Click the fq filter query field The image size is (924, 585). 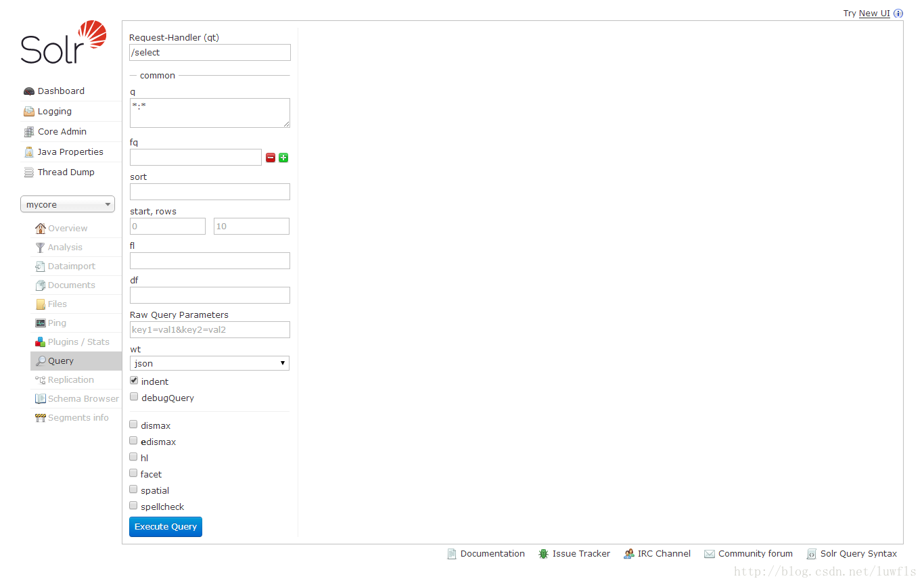coord(195,158)
